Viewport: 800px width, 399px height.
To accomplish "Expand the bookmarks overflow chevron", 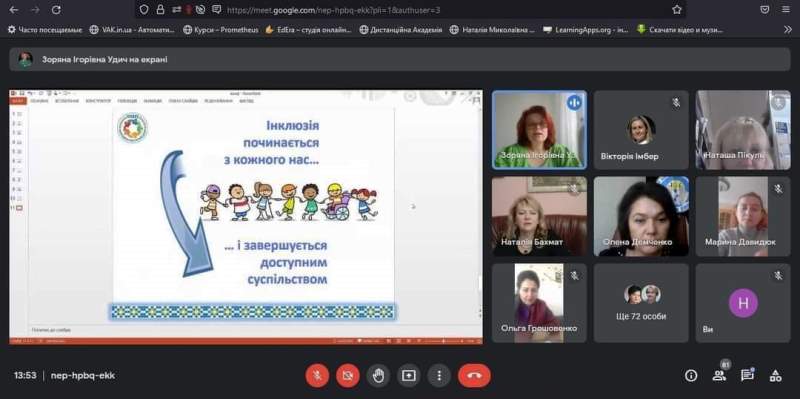I will 787,30.
